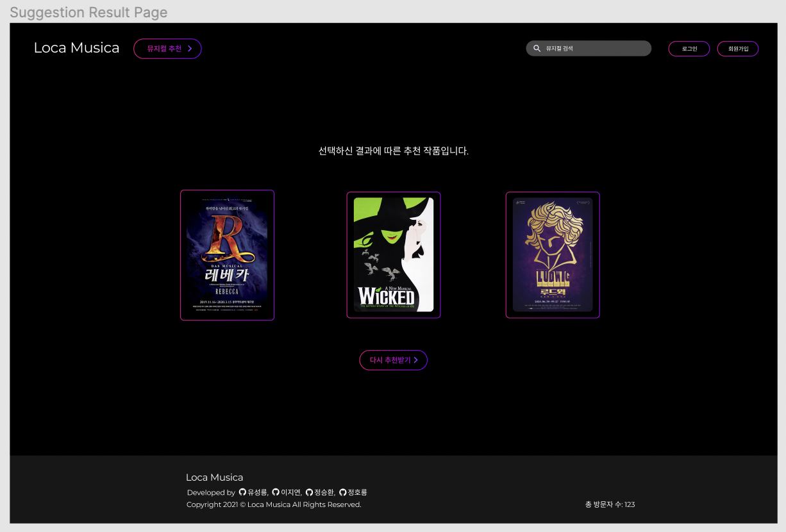
Task: Click the magnifier search icon
Action: (x=537, y=49)
